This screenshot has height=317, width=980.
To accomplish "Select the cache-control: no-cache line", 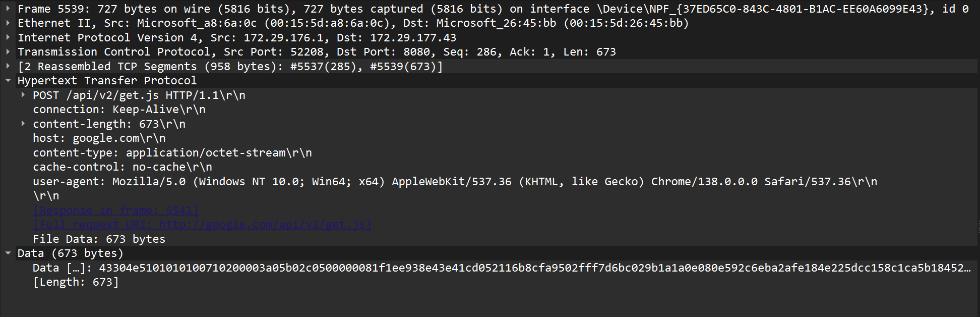I will click(x=122, y=167).
